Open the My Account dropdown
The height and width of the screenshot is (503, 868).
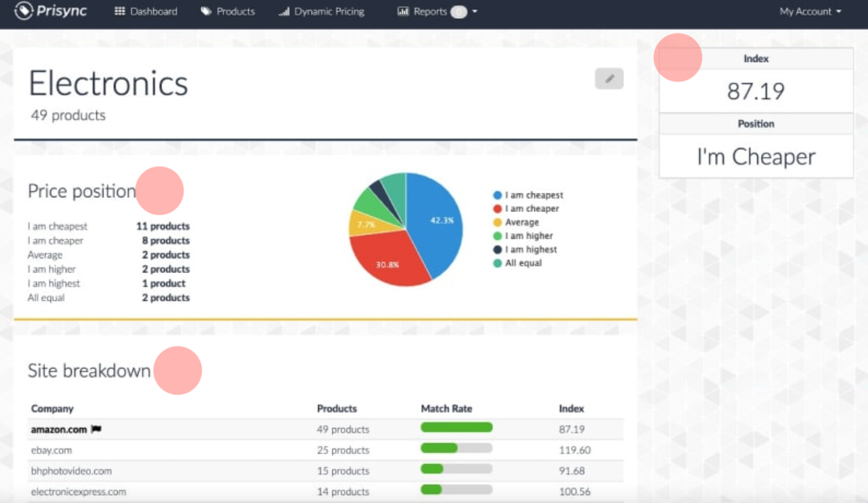click(x=810, y=12)
